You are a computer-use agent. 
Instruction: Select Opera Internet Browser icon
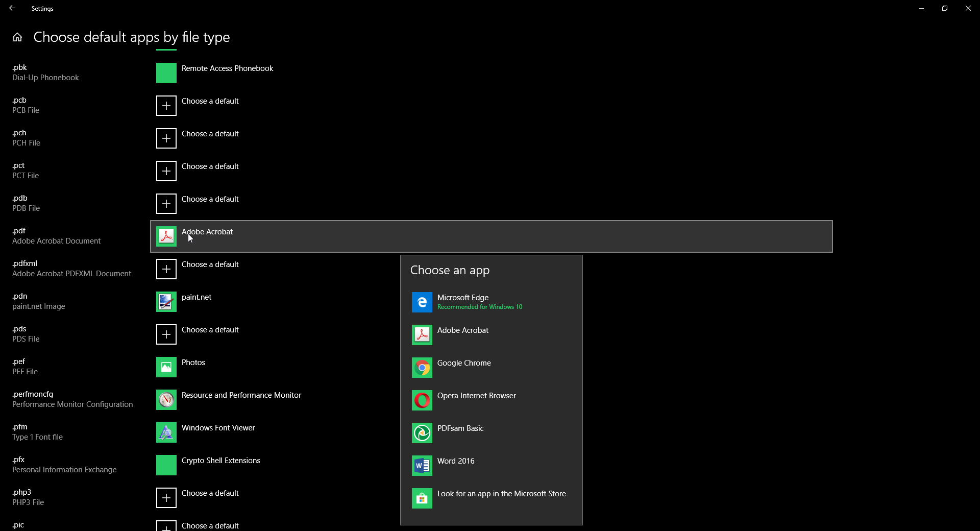(422, 400)
